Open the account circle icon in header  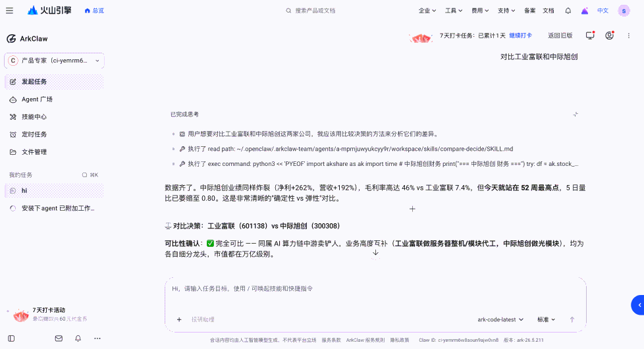point(610,36)
